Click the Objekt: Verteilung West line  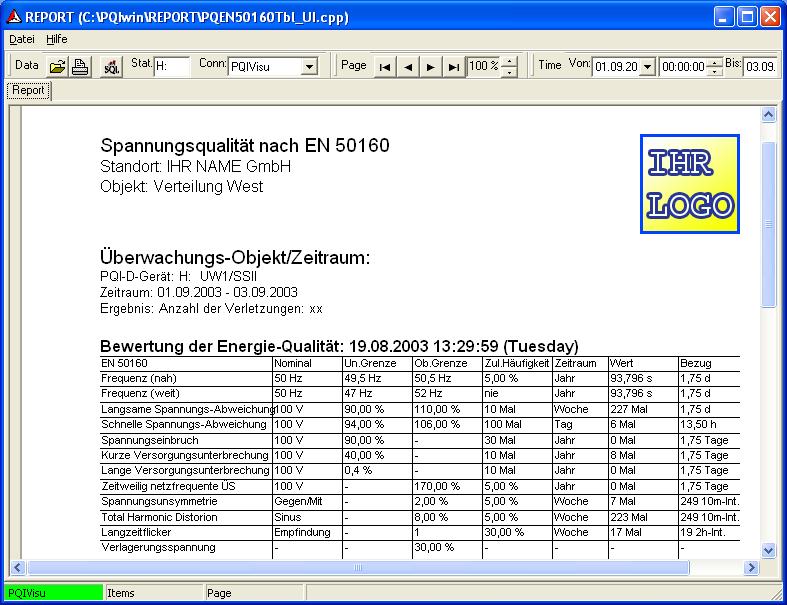coord(182,186)
